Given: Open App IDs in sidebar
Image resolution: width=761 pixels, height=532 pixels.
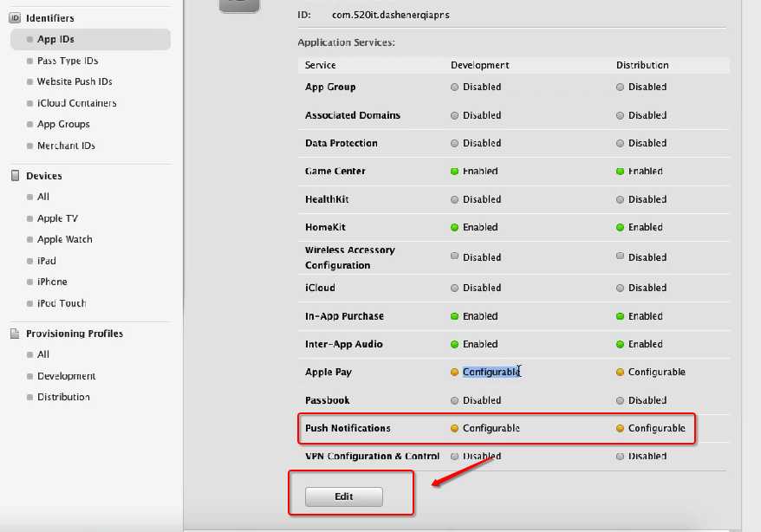Looking at the screenshot, I should (x=55, y=40).
